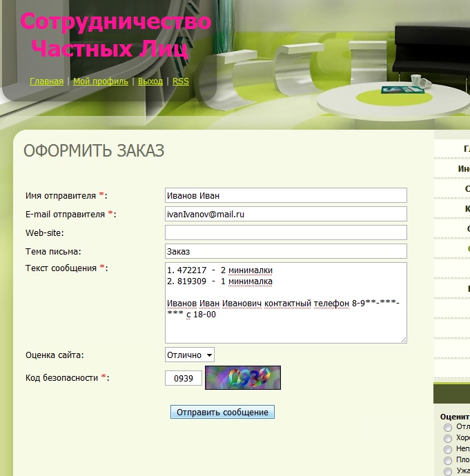Click inside the message text area
The width and height of the screenshot is (470, 476).
(286, 302)
